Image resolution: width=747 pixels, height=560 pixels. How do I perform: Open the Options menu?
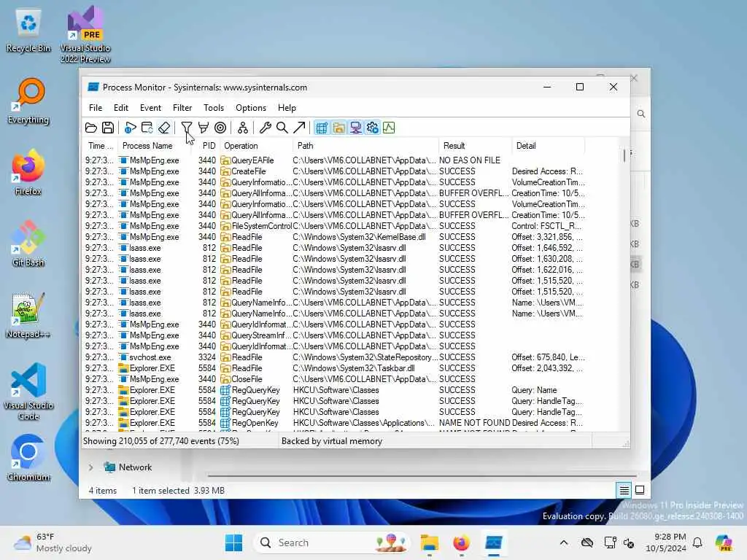point(251,108)
